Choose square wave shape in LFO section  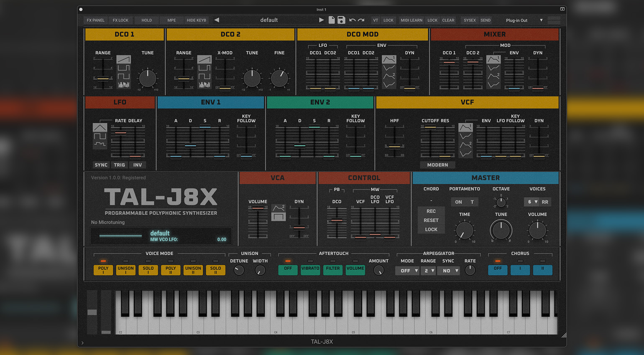coord(100,136)
